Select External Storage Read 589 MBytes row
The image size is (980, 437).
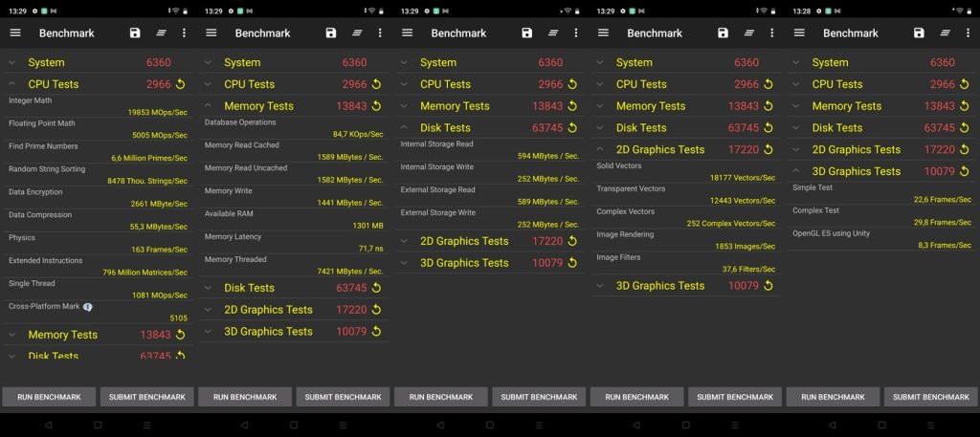[490, 195]
